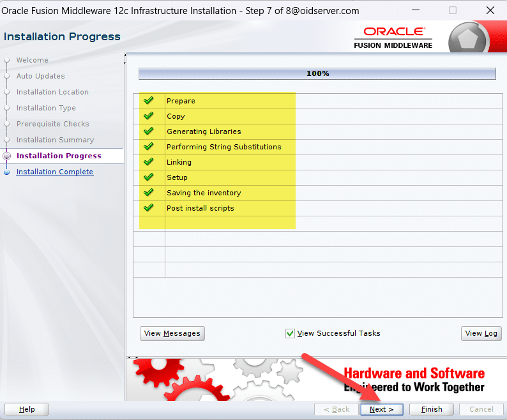This screenshot has height=420, width=507.
Task: Click the checkmark for Saving the inventory
Action: pos(149,193)
